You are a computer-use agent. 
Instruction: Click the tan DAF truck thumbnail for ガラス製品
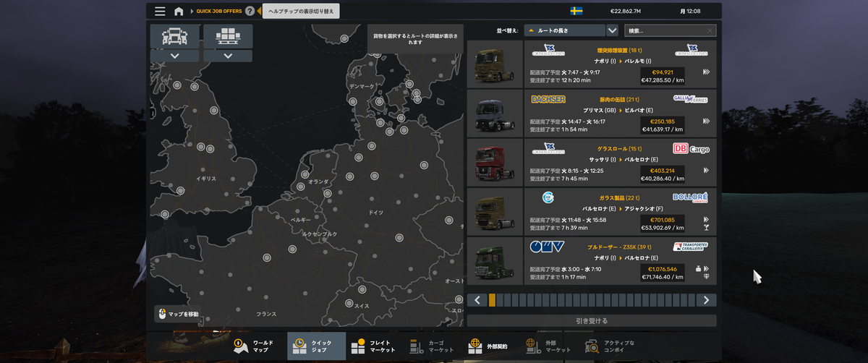click(495, 211)
